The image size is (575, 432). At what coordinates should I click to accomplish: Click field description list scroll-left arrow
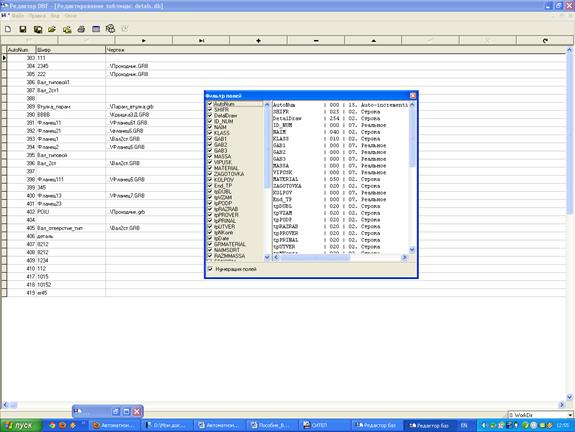pyautogui.click(x=276, y=257)
